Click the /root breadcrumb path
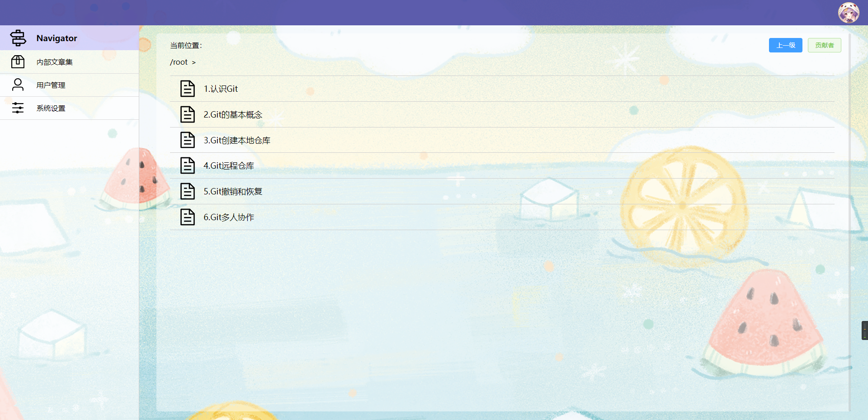Image resolution: width=868 pixels, height=420 pixels. tap(179, 62)
